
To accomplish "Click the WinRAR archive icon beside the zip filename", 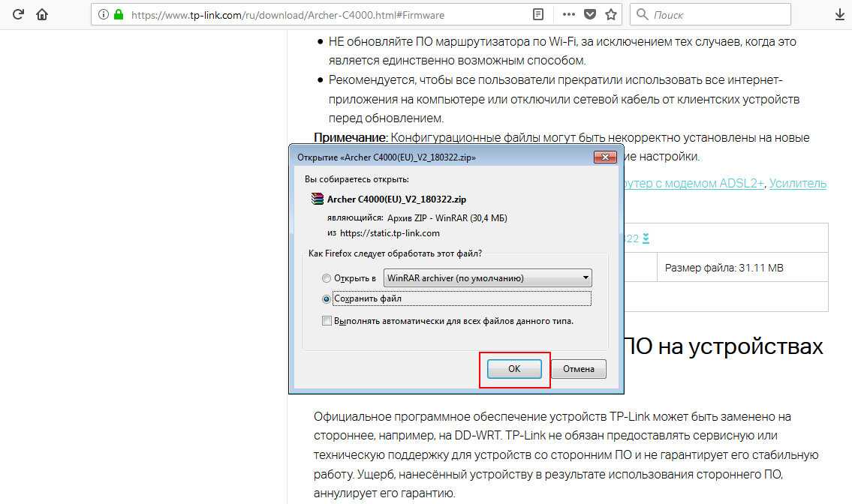I will [x=318, y=199].
